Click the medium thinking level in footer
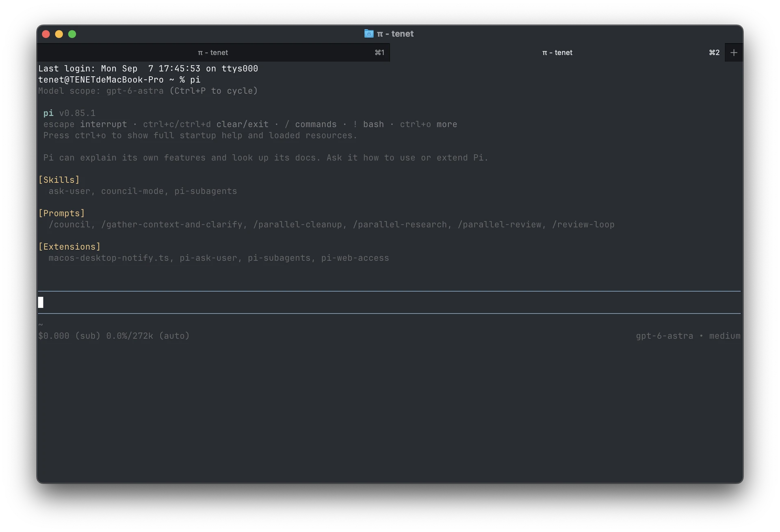Image resolution: width=780 pixels, height=532 pixels. (x=725, y=336)
